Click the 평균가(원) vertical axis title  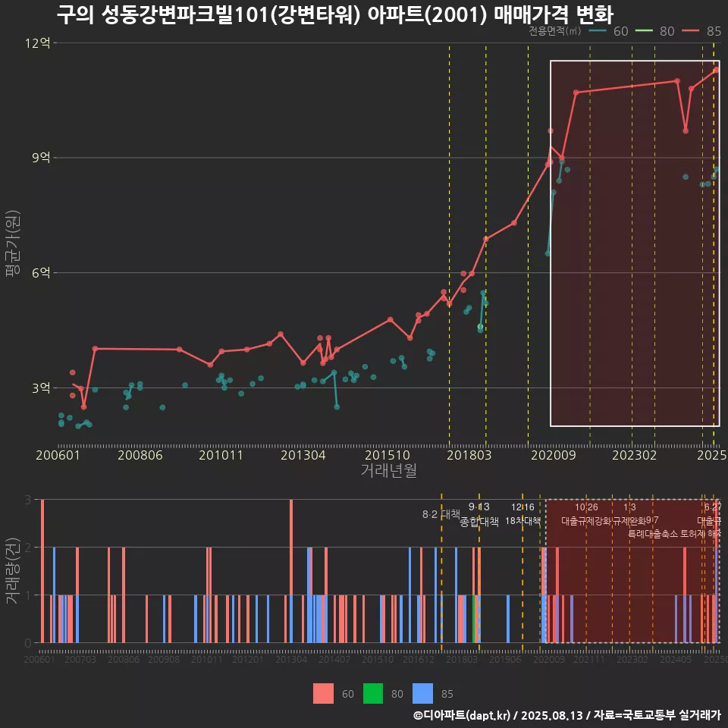13,243
